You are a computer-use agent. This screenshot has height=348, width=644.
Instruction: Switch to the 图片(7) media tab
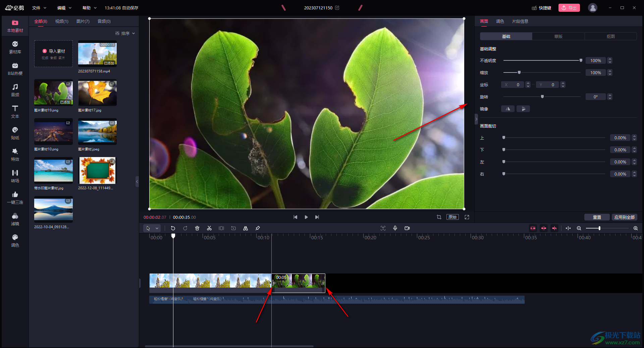pyautogui.click(x=83, y=21)
